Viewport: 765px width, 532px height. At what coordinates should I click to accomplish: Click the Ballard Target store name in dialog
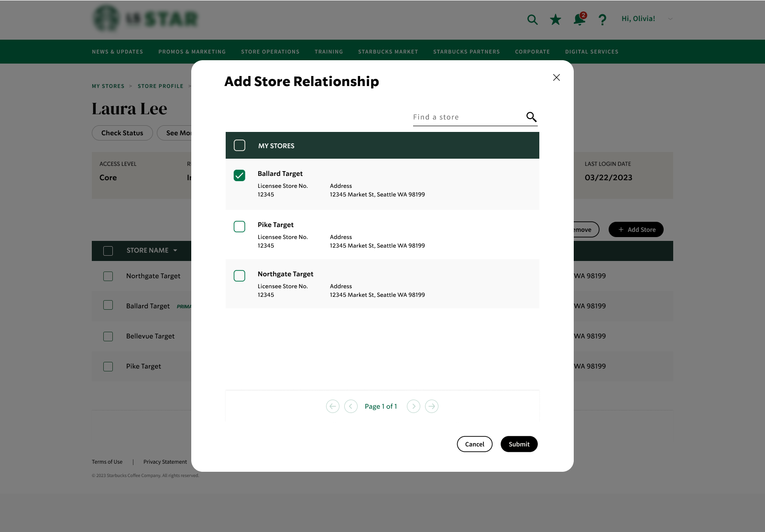280,174
